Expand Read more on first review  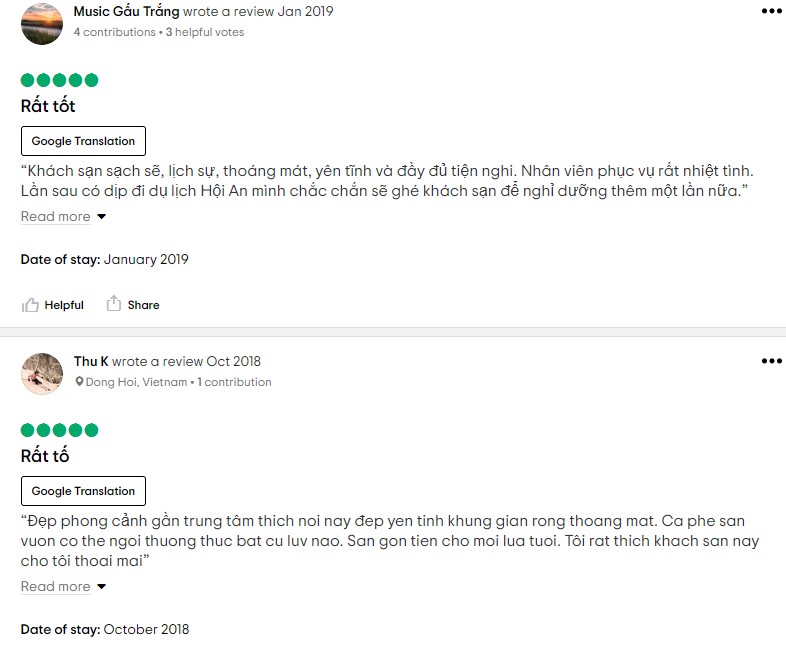(x=56, y=217)
